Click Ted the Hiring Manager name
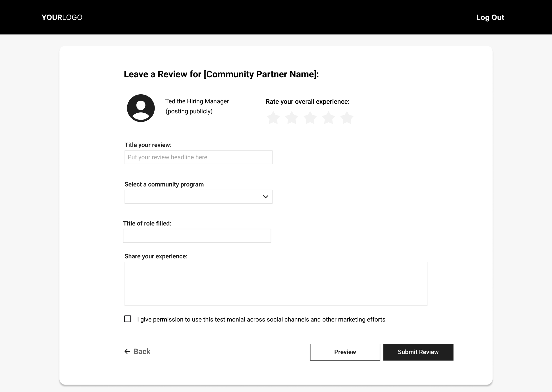The width and height of the screenshot is (552, 392). 197,101
